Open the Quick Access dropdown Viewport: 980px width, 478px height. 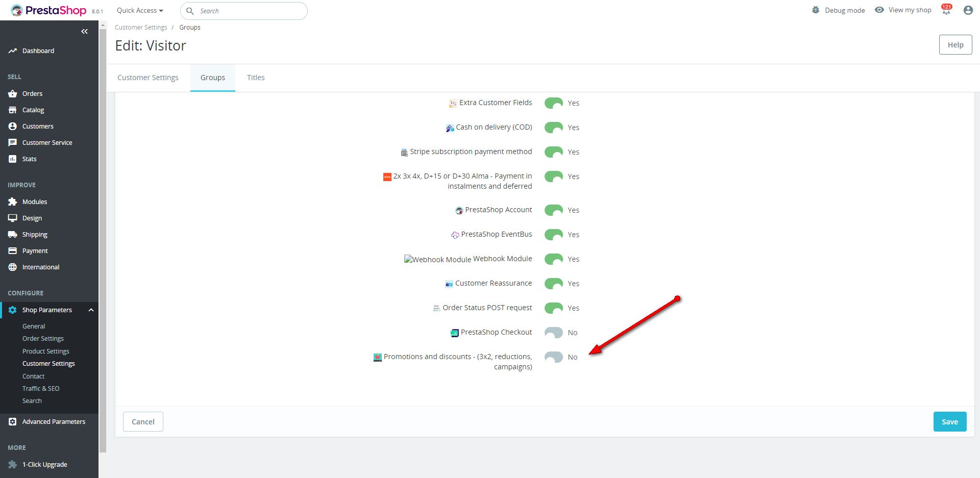click(140, 10)
